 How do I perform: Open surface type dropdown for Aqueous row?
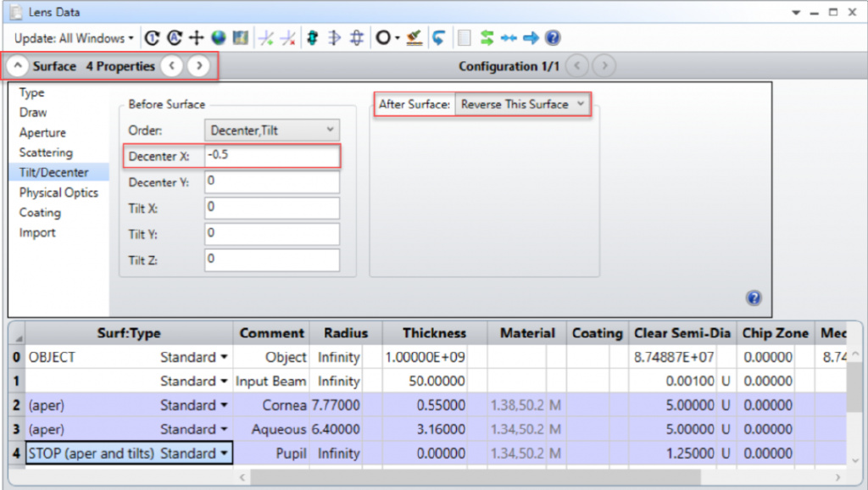click(224, 430)
